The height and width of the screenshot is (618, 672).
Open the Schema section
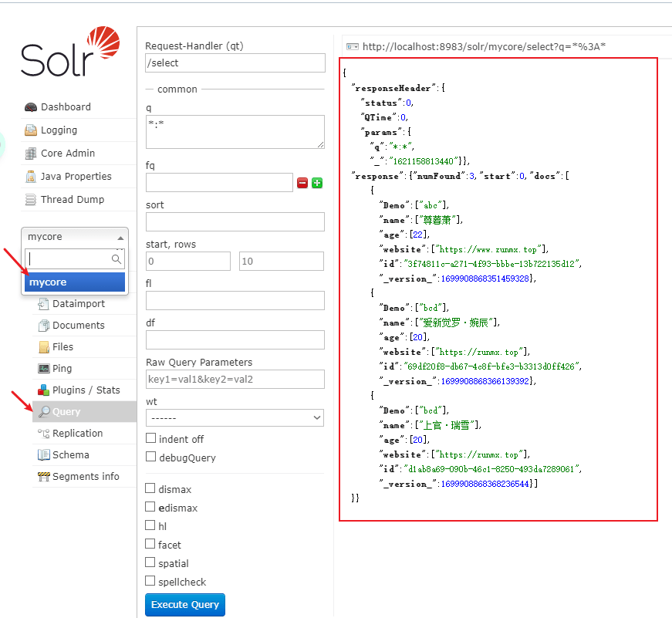pos(71,454)
